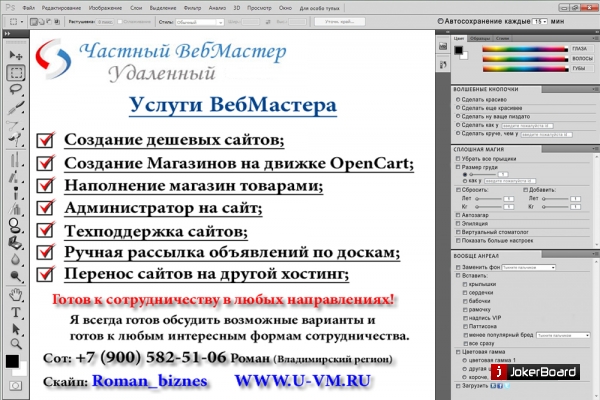Open the Стиль dropdown in options bar
600x400 pixels.
(199, 22)
